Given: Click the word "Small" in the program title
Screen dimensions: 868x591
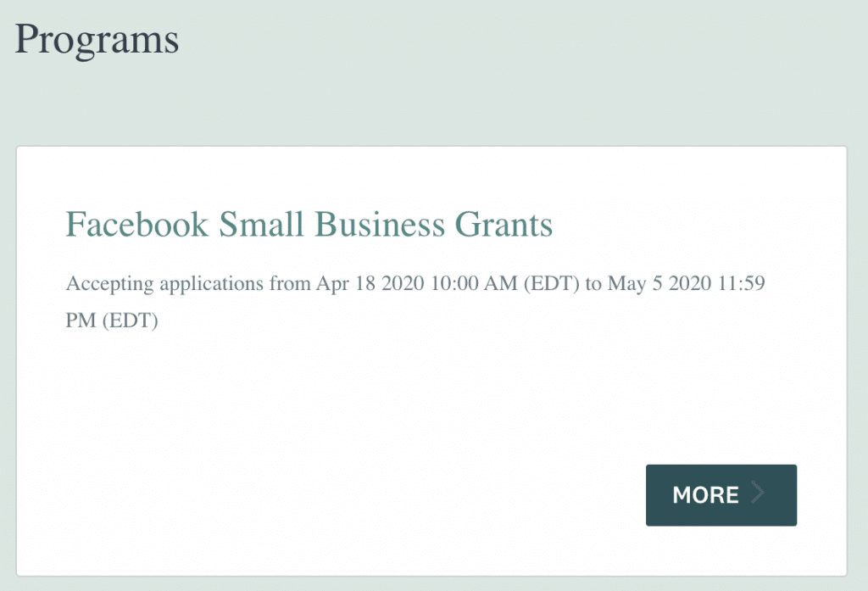Looking at the screenshot, I should [x=261, y=225].
